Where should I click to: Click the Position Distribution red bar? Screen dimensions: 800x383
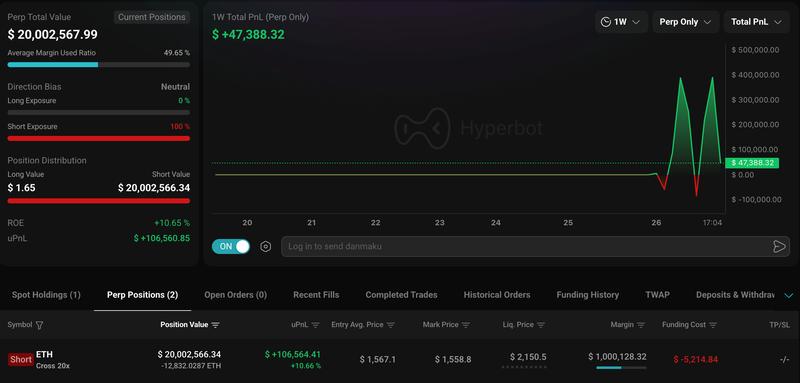click(x=98, y=201)
